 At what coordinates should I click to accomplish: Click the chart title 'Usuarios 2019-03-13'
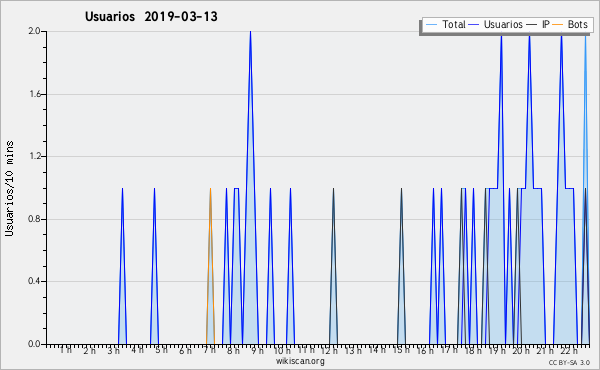tap(151, 16)
